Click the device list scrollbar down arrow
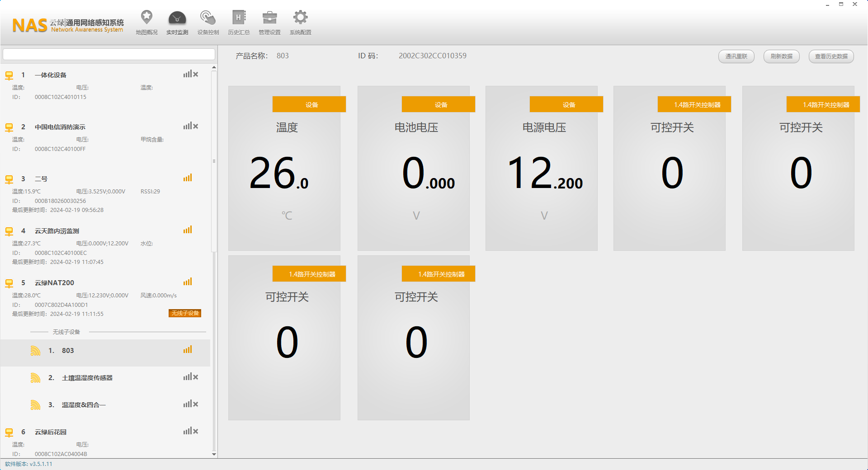Image resolution: width=868 pixels, height=470 pixels. point(214,454)
